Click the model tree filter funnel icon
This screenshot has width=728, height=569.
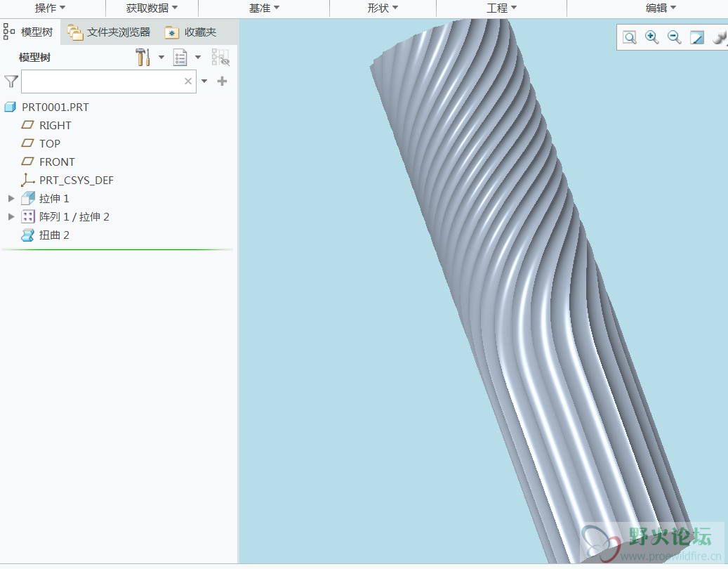click(x=11, y=81)
